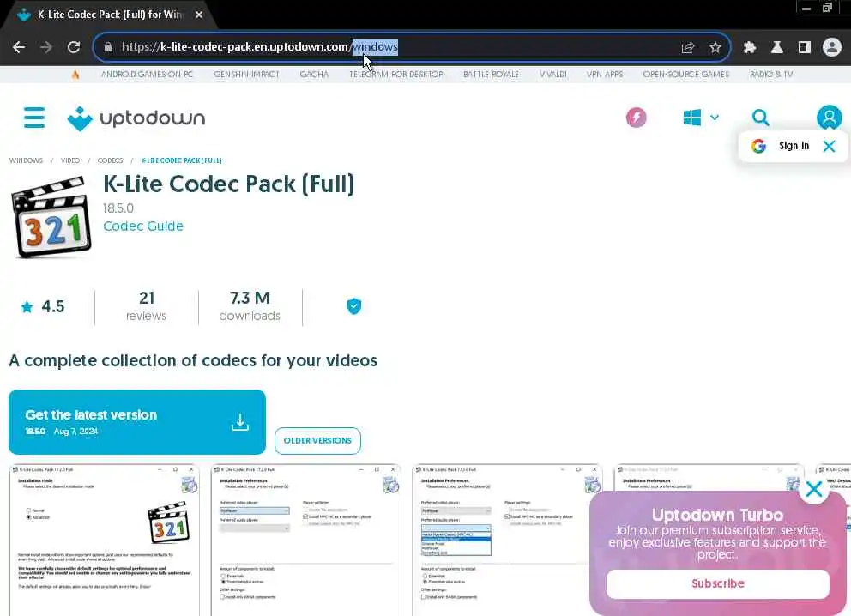Open first screenshot showing Installation Mode

click(104, 540)
